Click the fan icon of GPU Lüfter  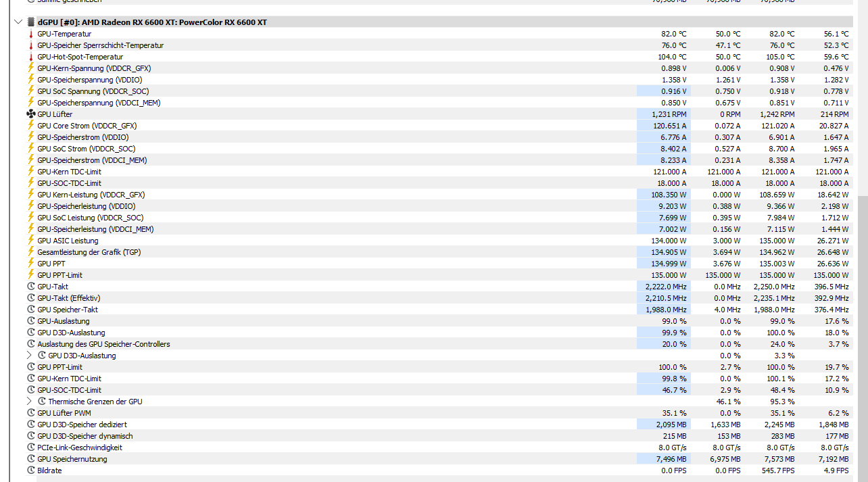click(30, 114)
